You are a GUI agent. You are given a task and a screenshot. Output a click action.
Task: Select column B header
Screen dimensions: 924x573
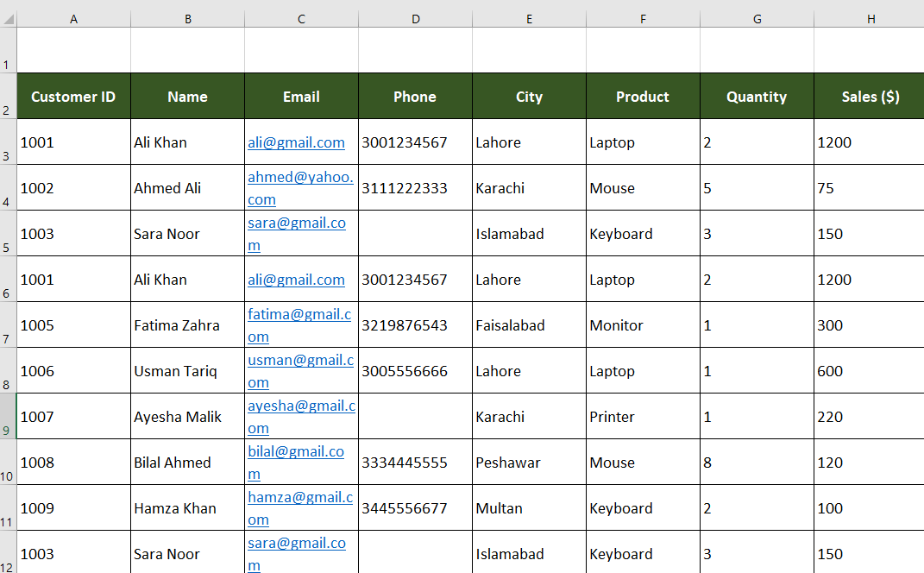[187, 19]
